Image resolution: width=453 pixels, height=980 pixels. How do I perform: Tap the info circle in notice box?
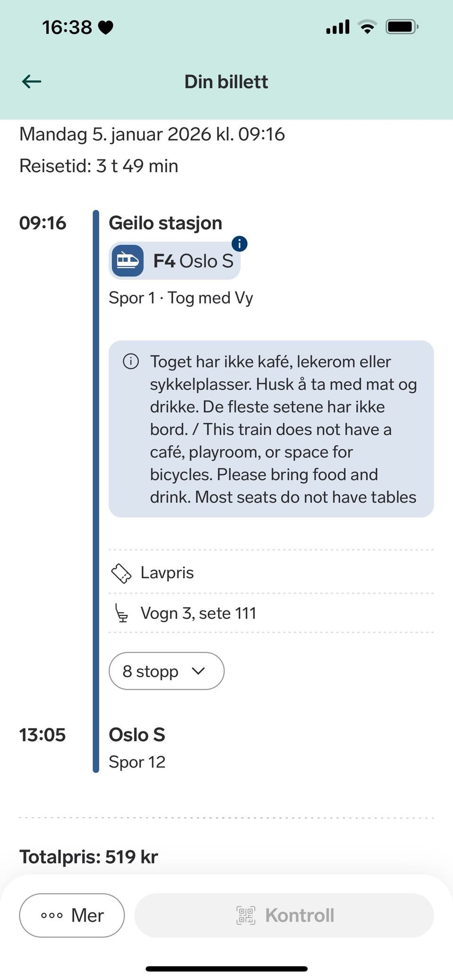(131, 361)
